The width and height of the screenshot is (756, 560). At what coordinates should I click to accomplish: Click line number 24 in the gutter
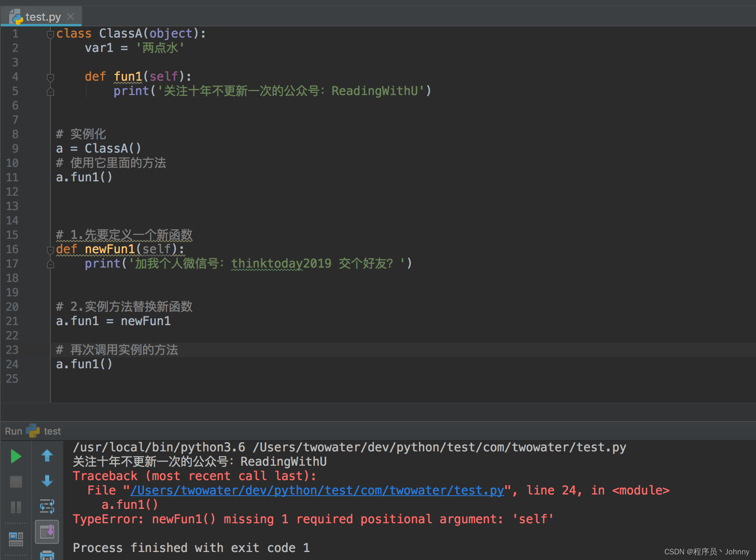pos(12,364)
